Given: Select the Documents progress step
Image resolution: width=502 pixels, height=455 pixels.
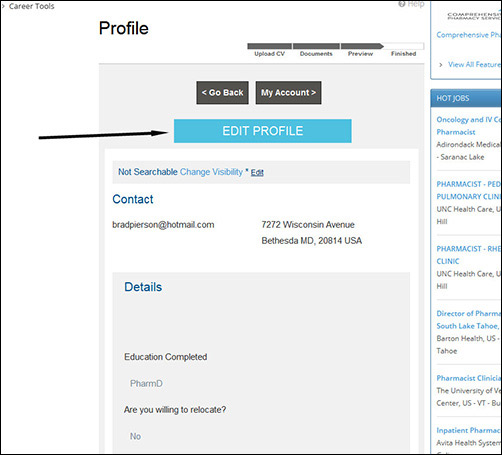Looking at the screenshot, I should tap(316, 50).
